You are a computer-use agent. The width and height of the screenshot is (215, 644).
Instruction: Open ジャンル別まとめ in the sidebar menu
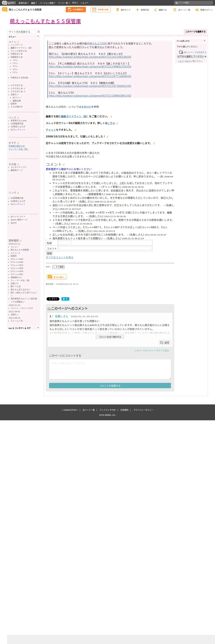19,51
